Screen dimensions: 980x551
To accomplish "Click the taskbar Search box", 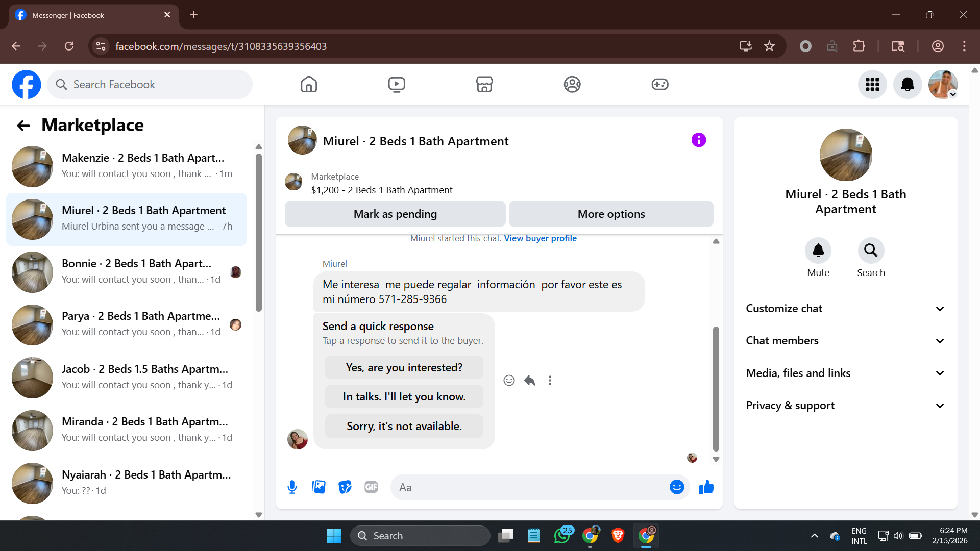I will tap(420, 536).
